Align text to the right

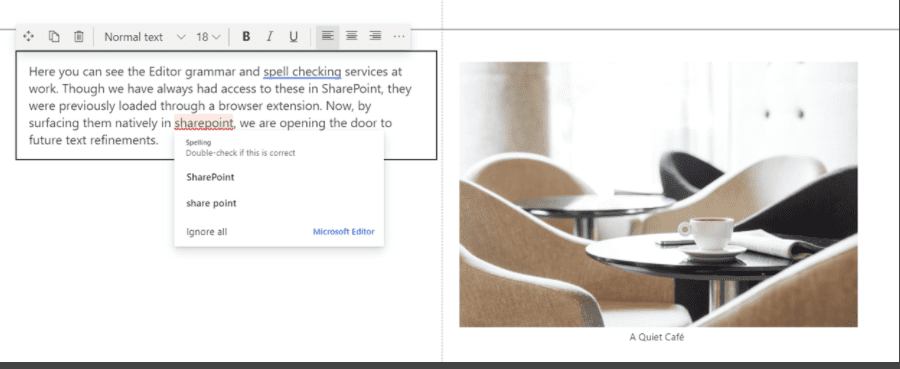coord(375,36)
